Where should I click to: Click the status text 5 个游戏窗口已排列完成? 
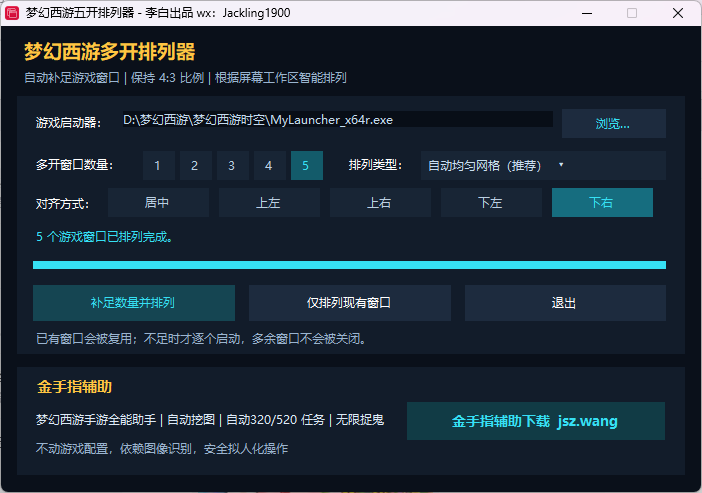pyautogui.click(x=104, y=236)
